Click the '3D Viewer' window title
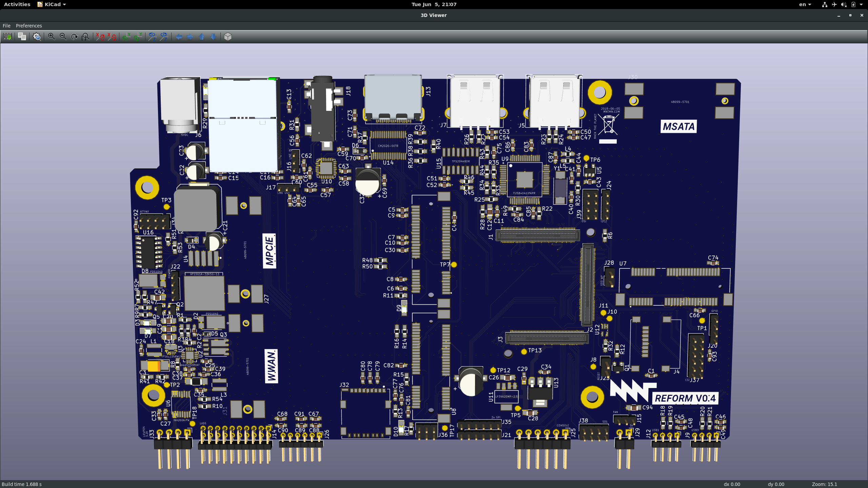This screenshot has height=488, width=868. (434, 15)
